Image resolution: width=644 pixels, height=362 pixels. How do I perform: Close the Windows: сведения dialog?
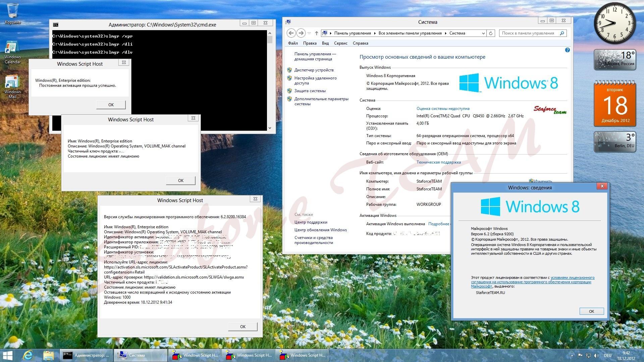point(602,186)
